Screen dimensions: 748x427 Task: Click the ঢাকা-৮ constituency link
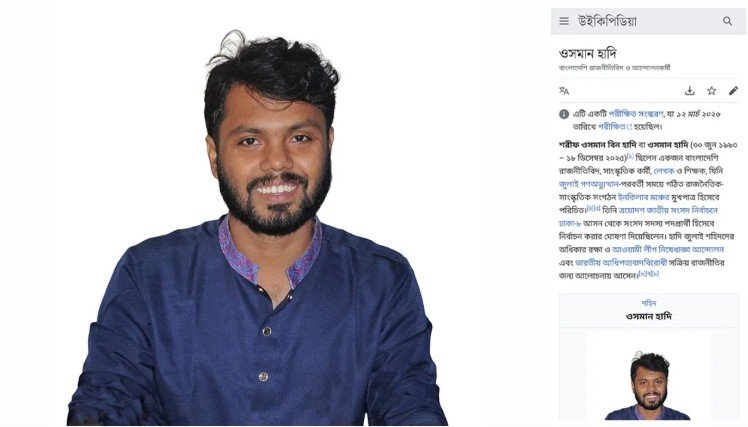tap(569, 223)
